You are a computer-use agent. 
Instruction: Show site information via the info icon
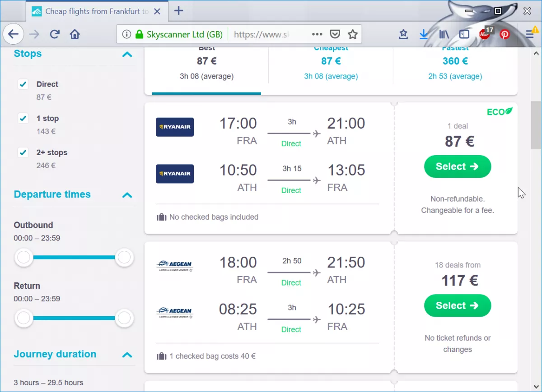(x=126, y=34)
